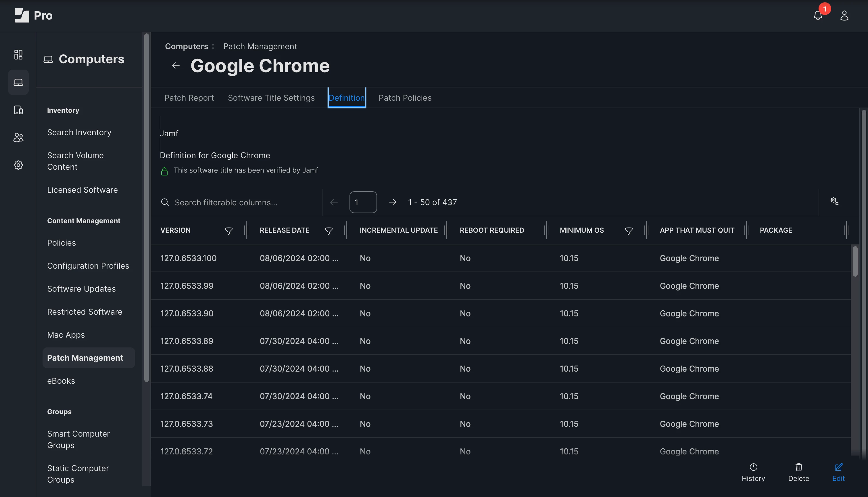Viewport: 868px width, 497px height.
Task: Select version 127.0.6533.89 cell
Action: point(187,341)
